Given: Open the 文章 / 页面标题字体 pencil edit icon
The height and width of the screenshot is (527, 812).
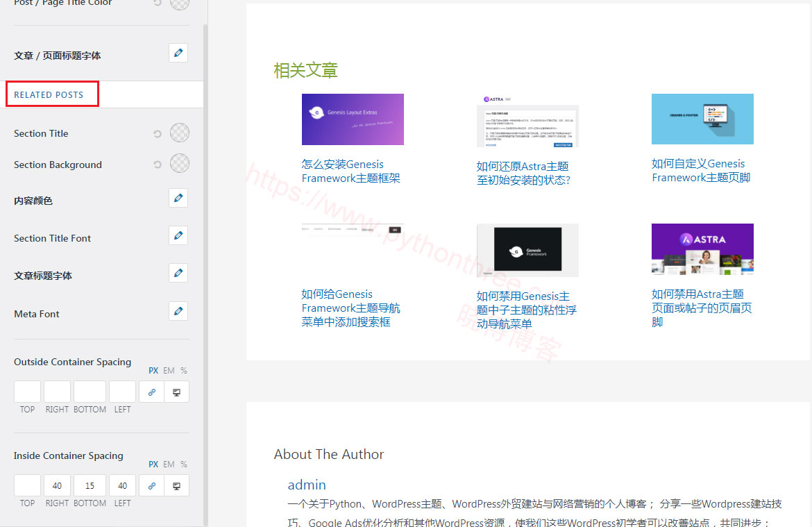Looking at the screenshot, I should coord(178,53).
